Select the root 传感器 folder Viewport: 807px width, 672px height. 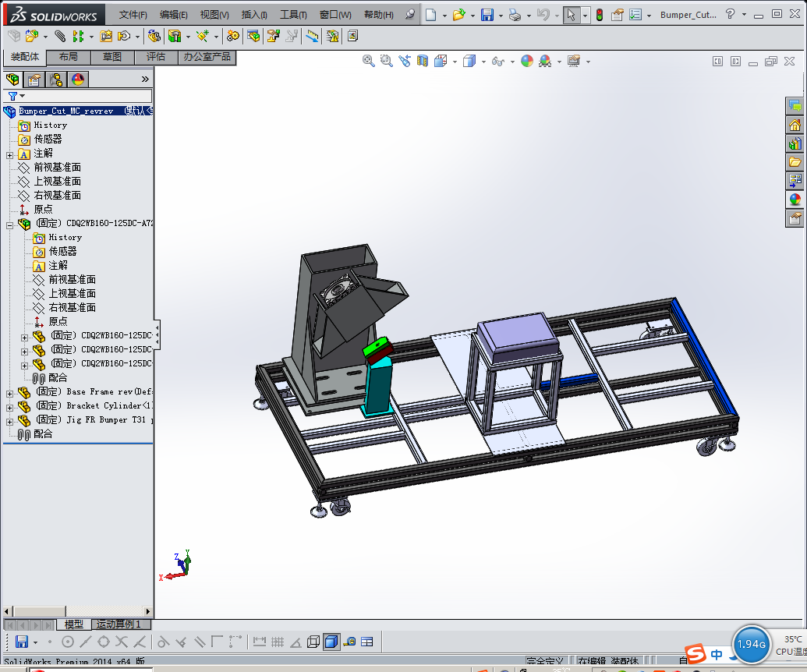48,139
